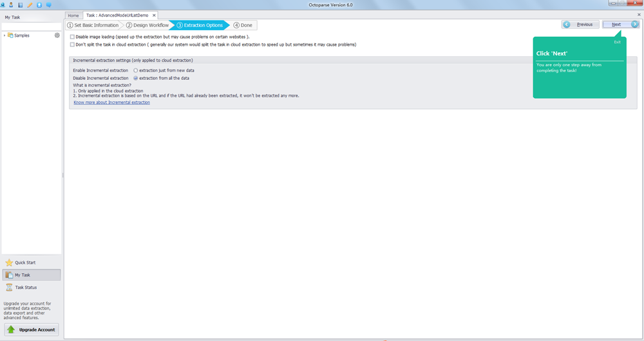644x341 pixels.
Task: Switch to the Home tab
Action: (73, 15)
